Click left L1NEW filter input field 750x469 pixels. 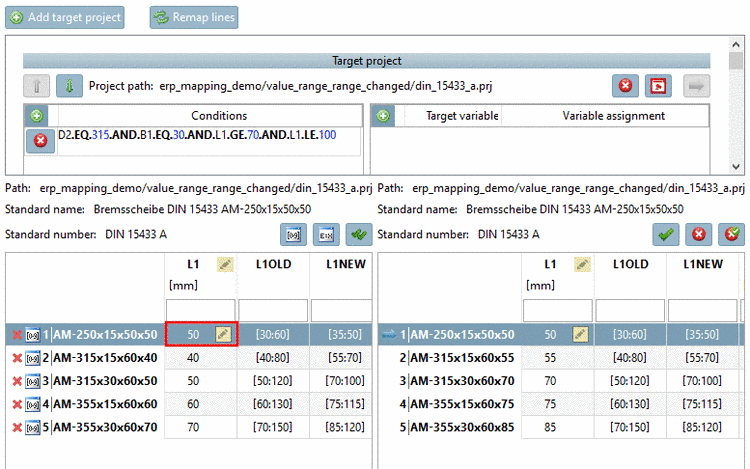(x=342, y=310)
